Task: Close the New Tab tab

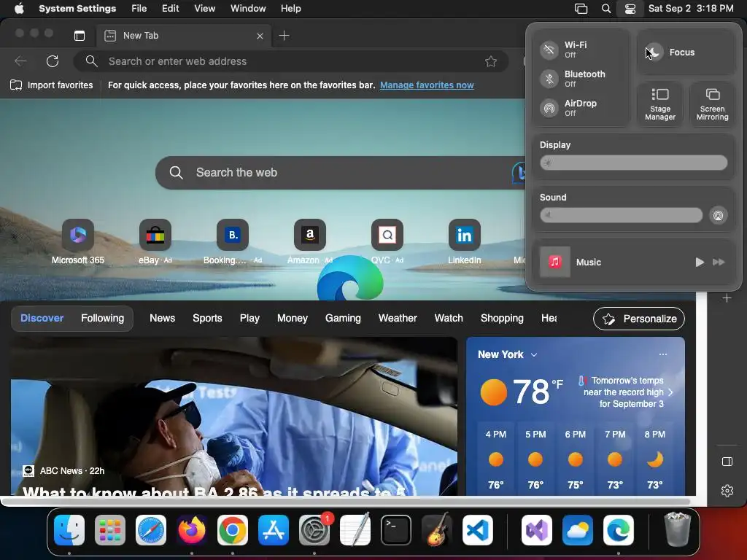Action: 260,36
